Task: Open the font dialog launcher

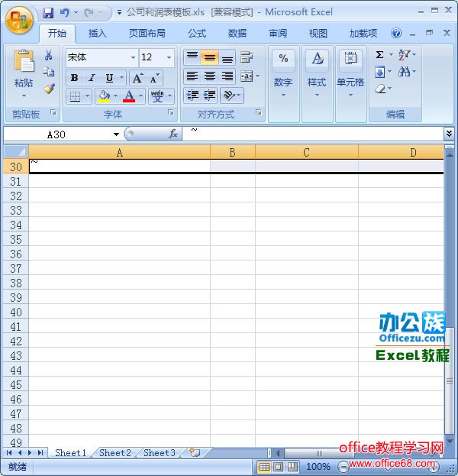Action: click(x=171, y=112)
